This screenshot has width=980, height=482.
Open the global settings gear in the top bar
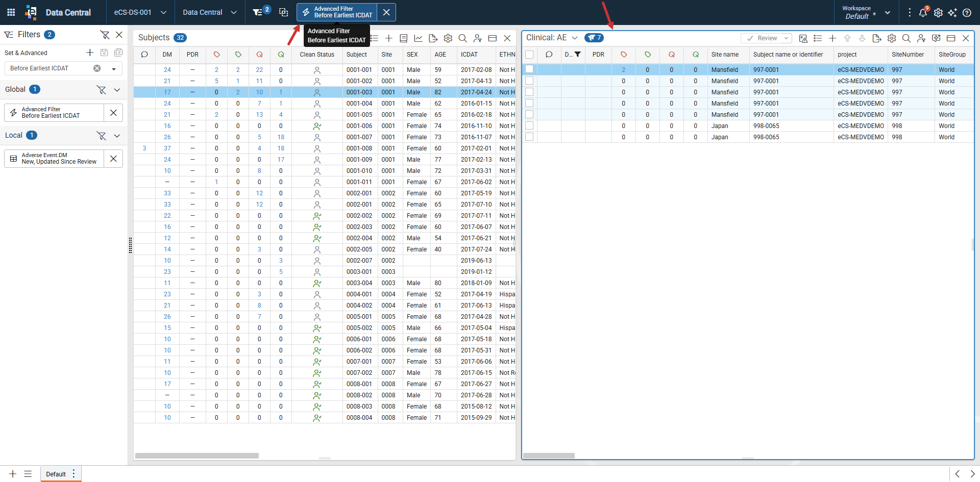point(938,13)
